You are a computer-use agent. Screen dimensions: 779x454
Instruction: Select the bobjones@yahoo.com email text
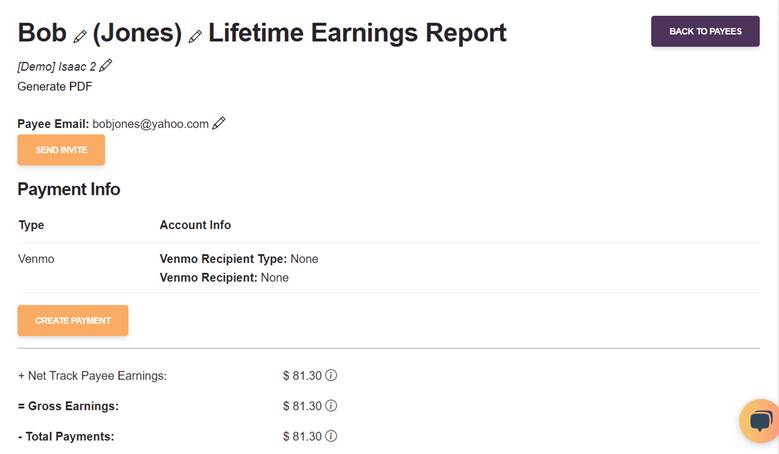(151, 124)
